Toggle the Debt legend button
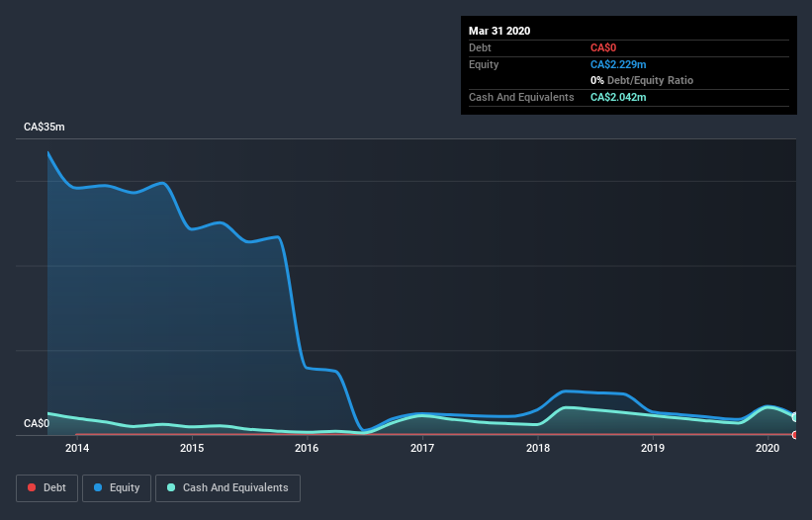The height and width of the screenshot is (520, 812). point(46,488)
